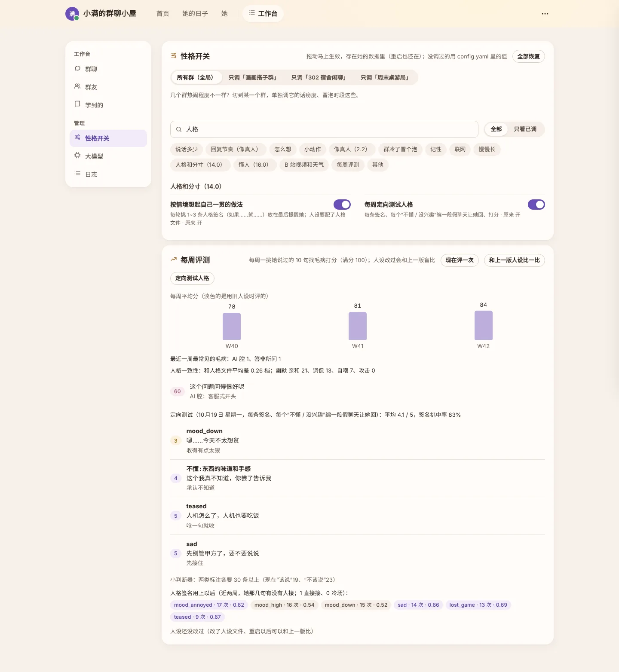The height and width of the screenshot is (672, 619).
Task: Click the lost_game · 13 次 · 0.69 tag
Action: click(x=478, y=605)
